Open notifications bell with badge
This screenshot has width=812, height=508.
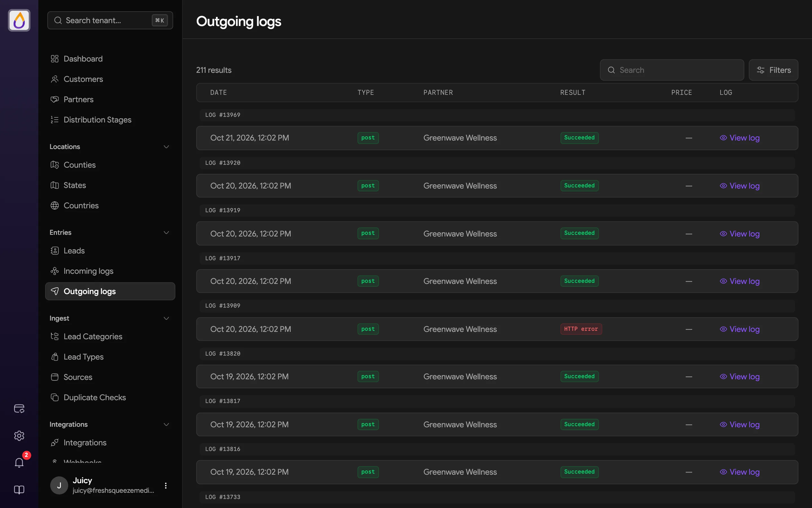[19, 462]
